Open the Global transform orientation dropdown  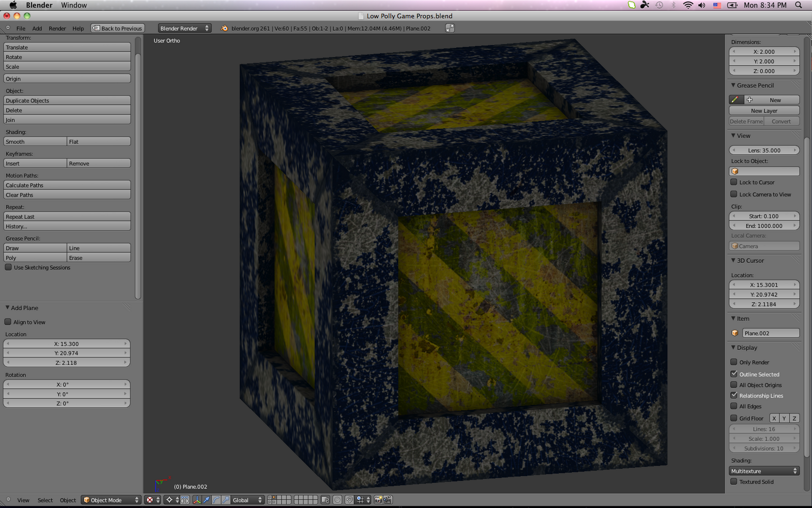[247, 500]
